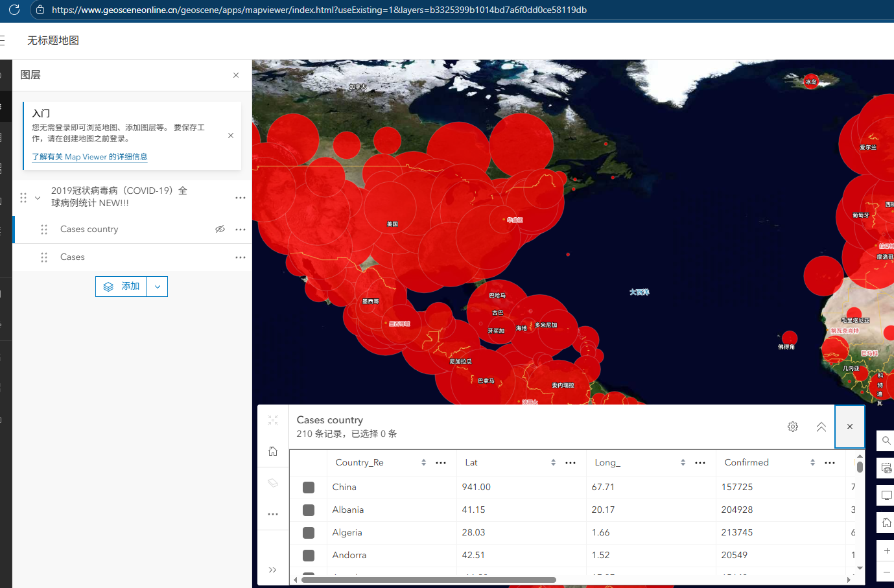
Task: Close the 图层 layers panel
Action: click(236, 75)
